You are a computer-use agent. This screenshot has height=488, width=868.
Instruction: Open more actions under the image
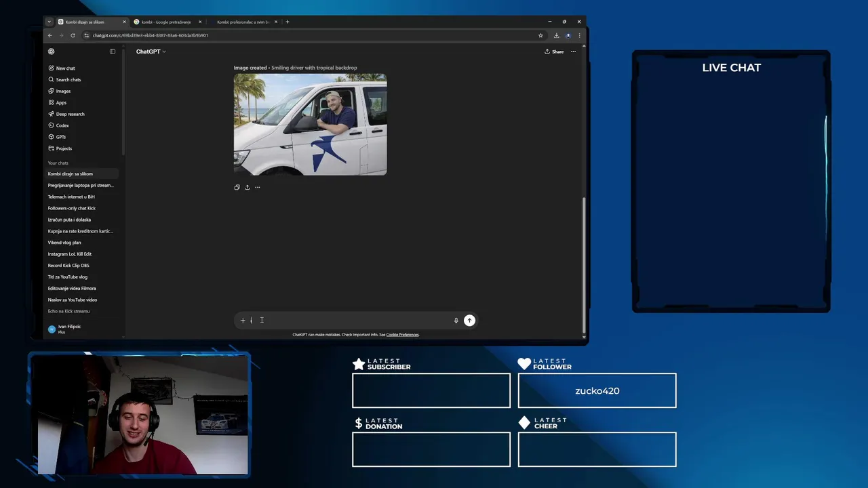click(x=257, y=187)
